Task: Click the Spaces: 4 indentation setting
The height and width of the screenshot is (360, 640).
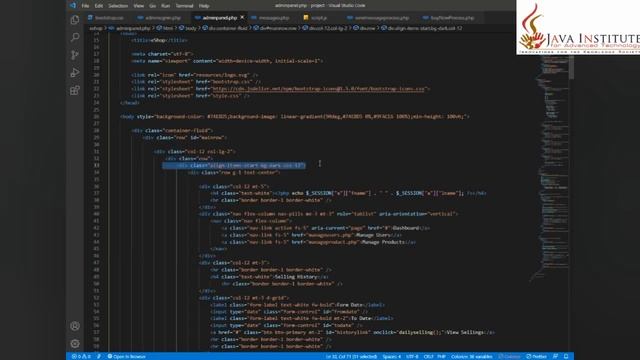Action: tap(392, 356)
